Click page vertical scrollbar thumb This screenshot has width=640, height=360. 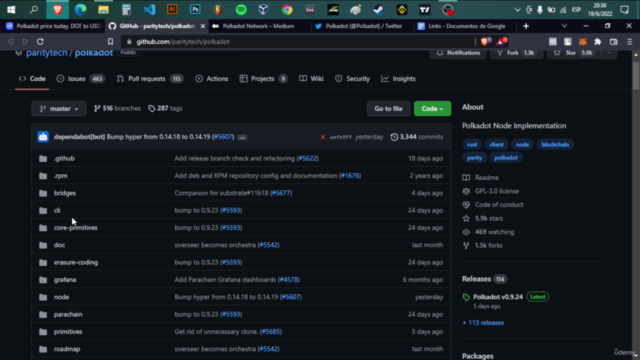tap(636, 76)
